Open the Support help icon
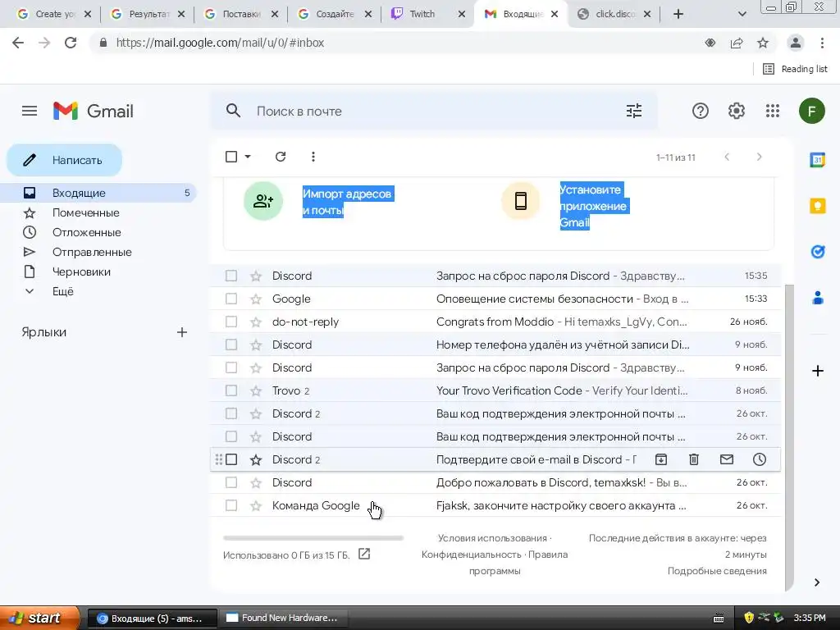 (701, 111)
